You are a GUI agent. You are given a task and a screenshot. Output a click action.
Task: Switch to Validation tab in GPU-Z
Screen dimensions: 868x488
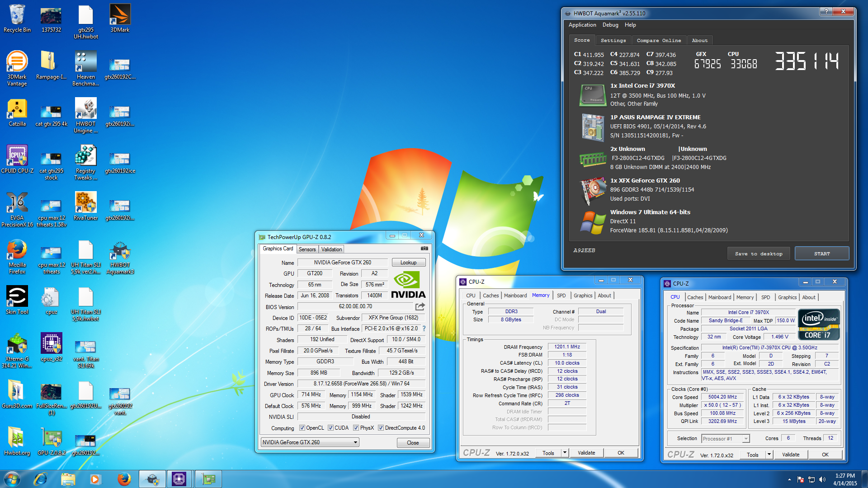331,249
